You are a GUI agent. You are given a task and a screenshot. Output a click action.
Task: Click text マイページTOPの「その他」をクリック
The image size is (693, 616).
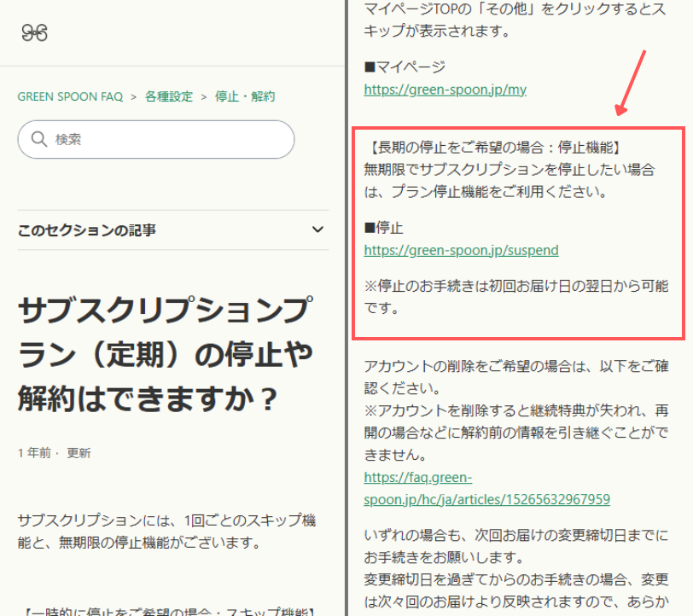coord(515,20)
